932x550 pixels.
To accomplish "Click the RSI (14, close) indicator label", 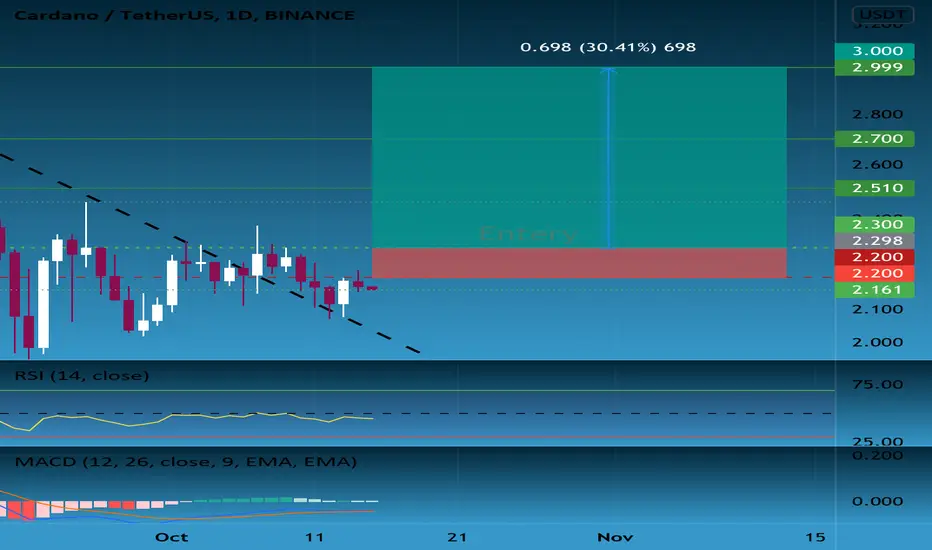I will (x=81, y=376).
